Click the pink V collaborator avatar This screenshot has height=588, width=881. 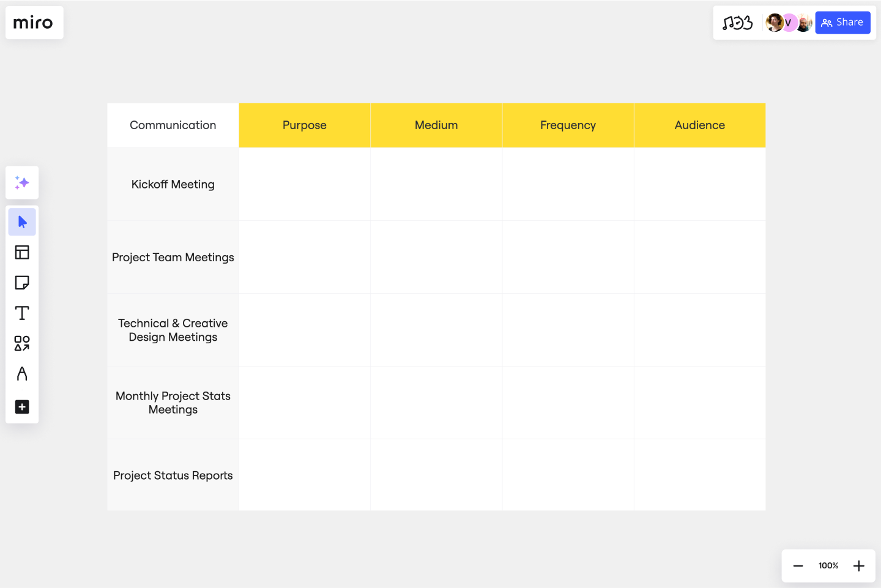pyautogui.click(x=789, y=22)
